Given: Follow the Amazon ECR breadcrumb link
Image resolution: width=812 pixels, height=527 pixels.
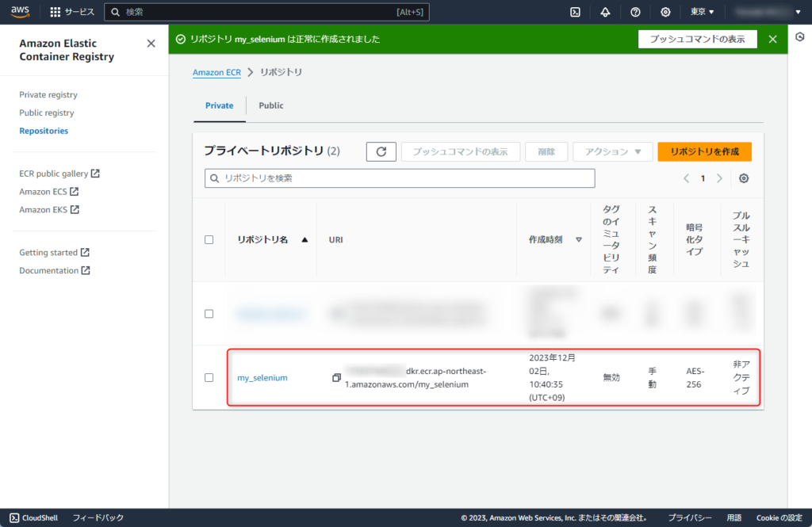Looking at the screenshot, I should click(x=216, y=72).
